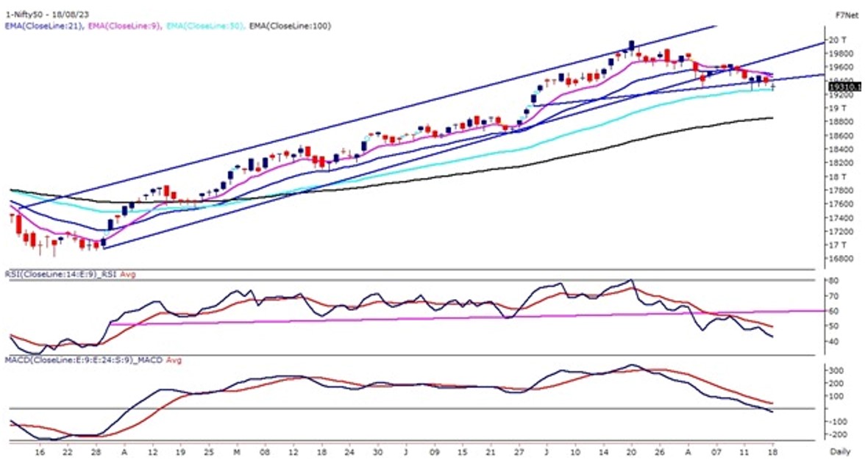Click the date label 09 on the time axis
Image resolution: width=868 pixels, height=474 pixels.
(435, 452)
